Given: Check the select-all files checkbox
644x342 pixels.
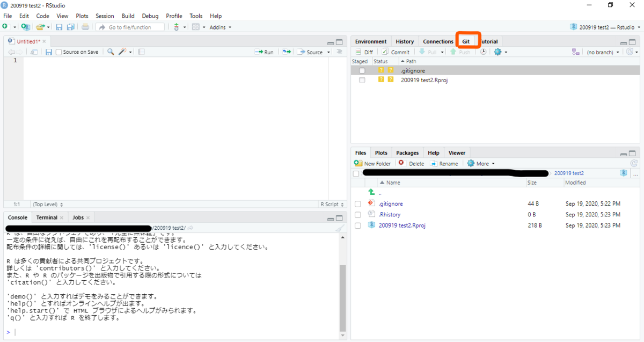Looking at the screenshot, I should point(356,173).
